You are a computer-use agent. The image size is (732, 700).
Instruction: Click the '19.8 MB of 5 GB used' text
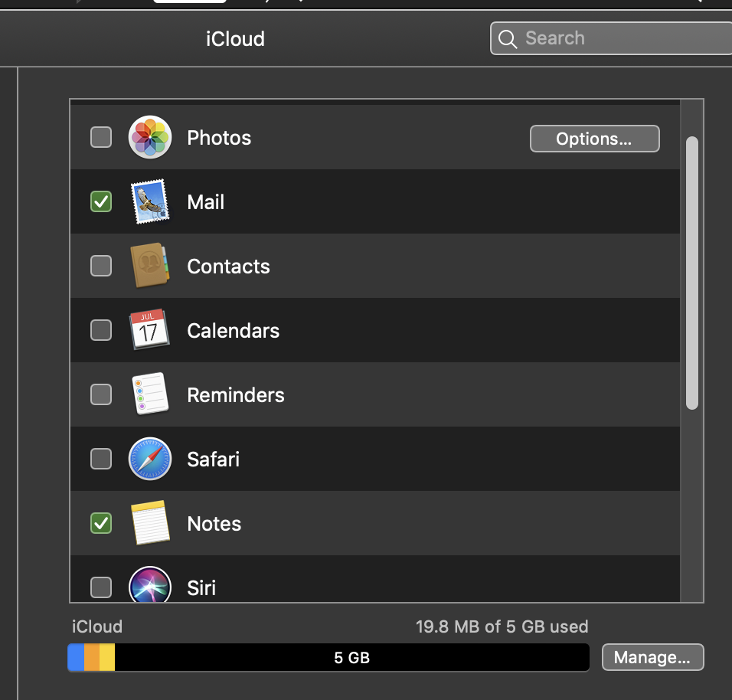click(502, 626)
